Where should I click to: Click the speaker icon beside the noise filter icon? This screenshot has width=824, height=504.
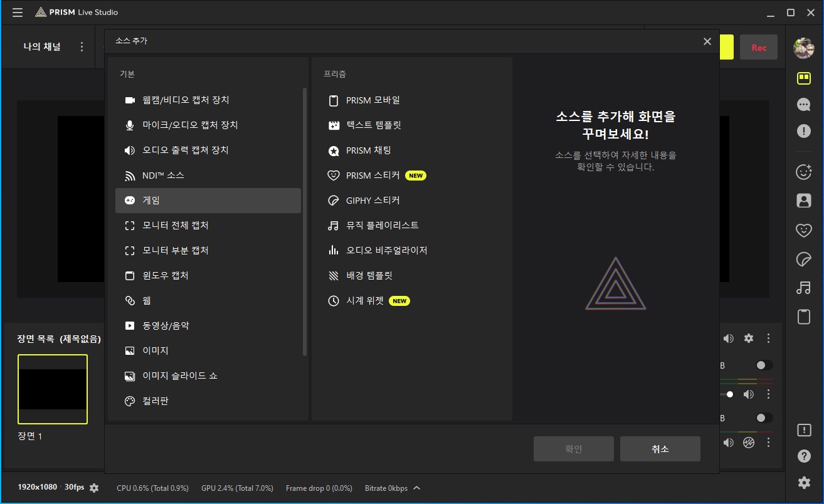[728, 443]
